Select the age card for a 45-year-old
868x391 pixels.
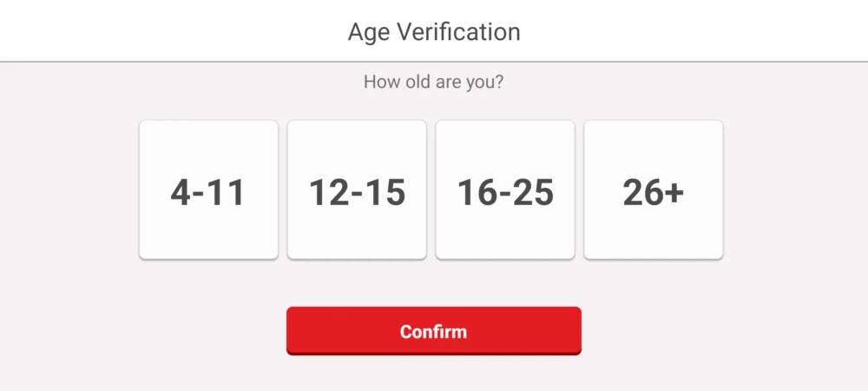point(653,189)
